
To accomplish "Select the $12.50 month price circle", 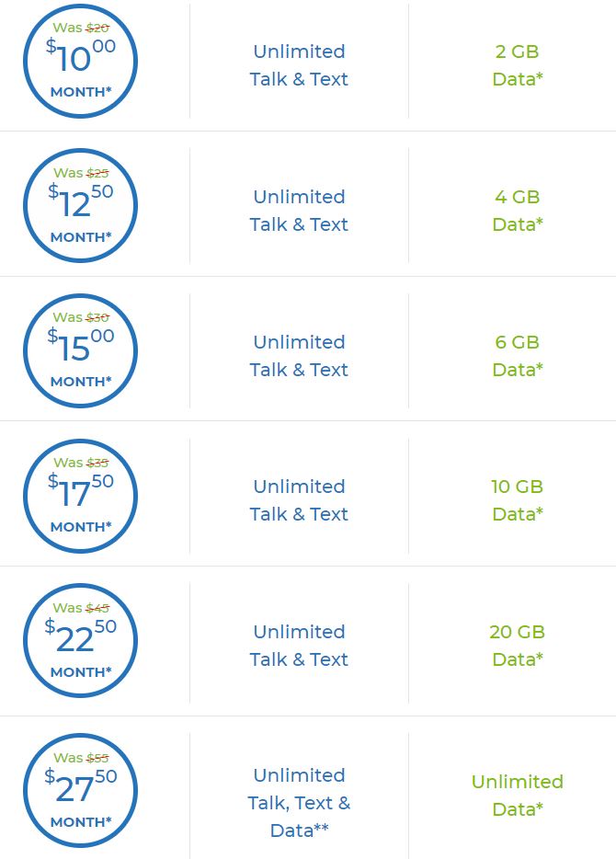I will (81, 205).
